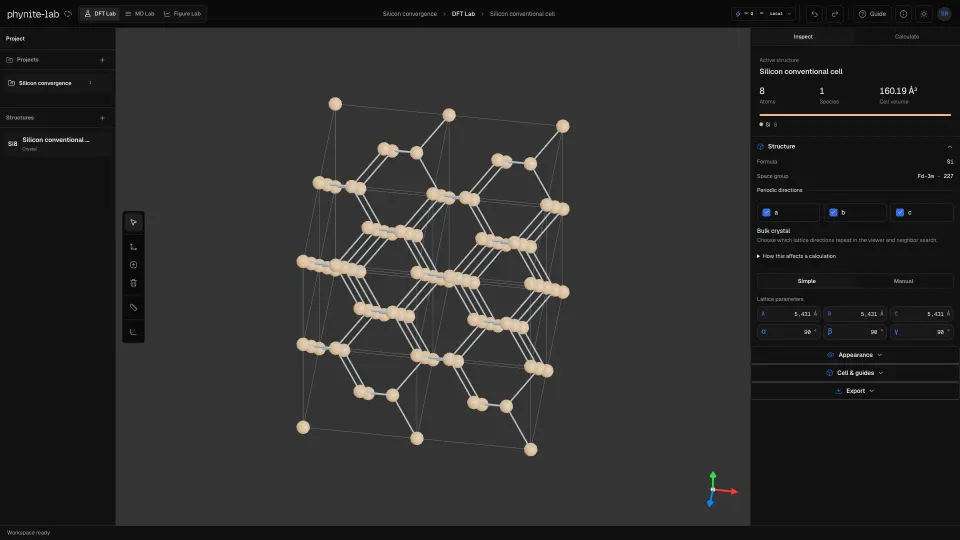Open the Calculate tab

[x=907, y=37]
